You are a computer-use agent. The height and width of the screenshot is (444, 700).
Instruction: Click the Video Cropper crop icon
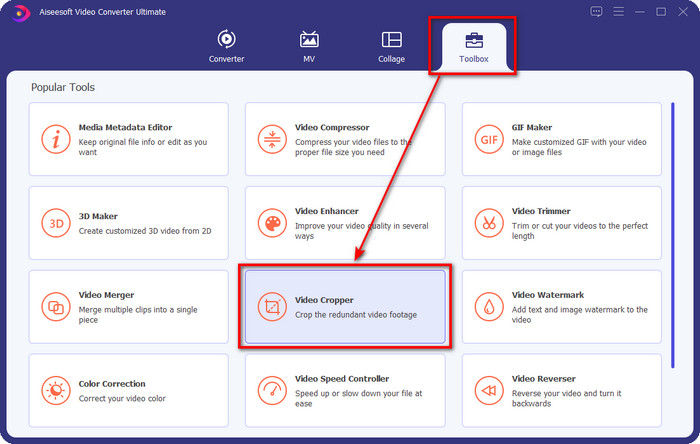pos(272,307)
